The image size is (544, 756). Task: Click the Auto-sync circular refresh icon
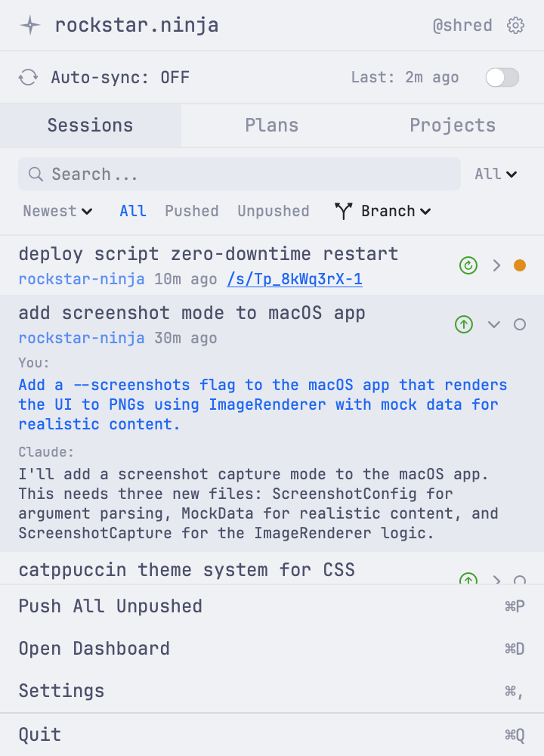(27, 77)
